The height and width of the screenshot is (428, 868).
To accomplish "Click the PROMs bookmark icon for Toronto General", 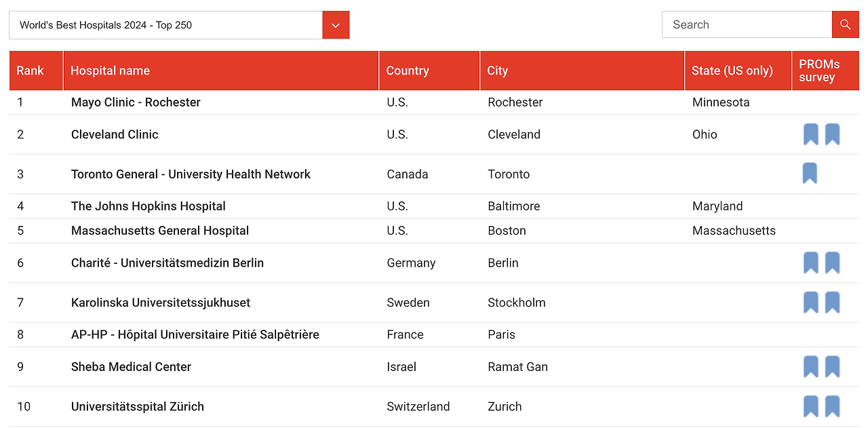I will pos(810,174).
